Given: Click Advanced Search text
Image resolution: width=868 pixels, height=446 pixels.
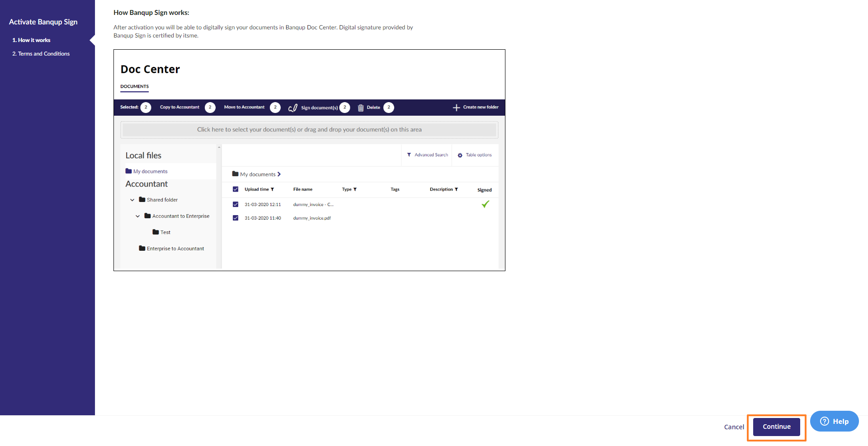Looking at the screenshot, I should coord(431,155).
